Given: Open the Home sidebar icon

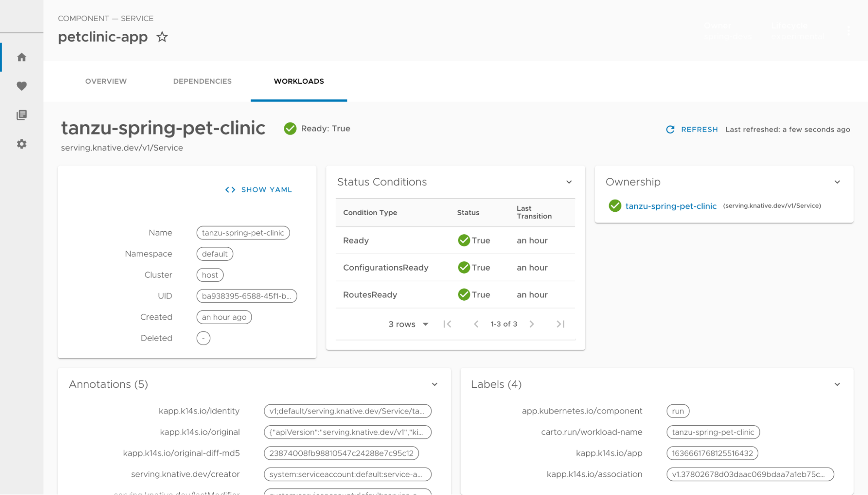Looking at the screenshot, I should (x=22, y=57).
